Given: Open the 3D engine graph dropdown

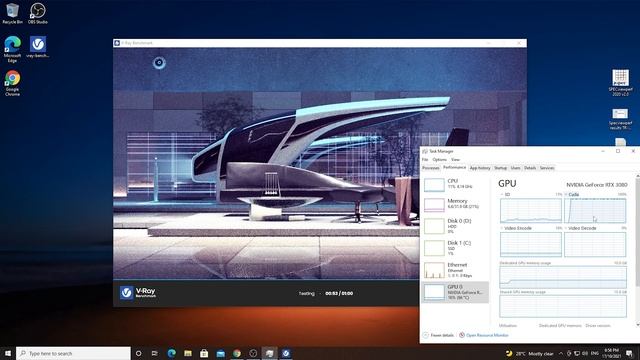Looking at the screenshot, I should pos(505,195).
